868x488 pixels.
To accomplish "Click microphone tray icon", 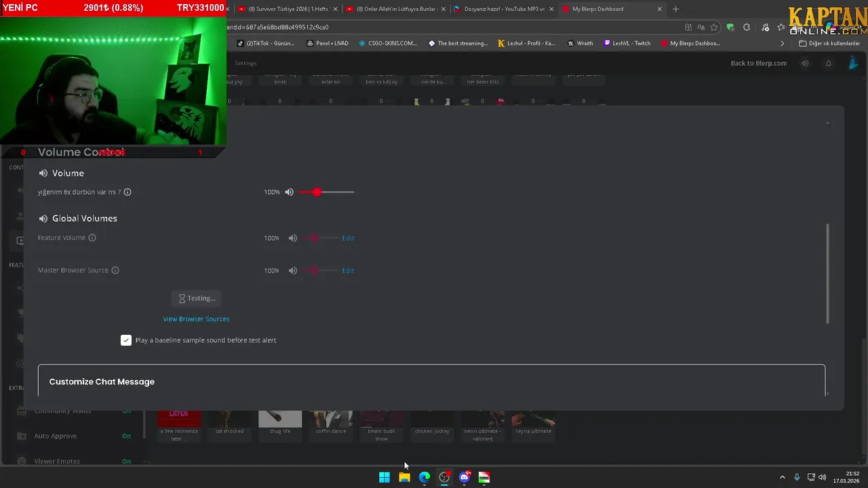I will (x=797, y=477).
